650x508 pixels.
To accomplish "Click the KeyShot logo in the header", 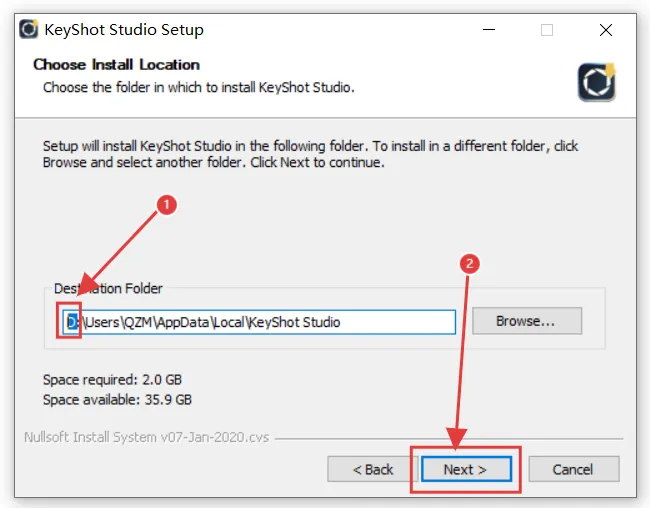I will 597,82.
